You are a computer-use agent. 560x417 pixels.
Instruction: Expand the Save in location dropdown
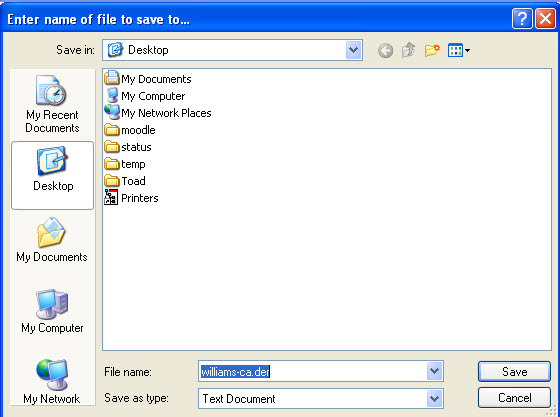[353, 50]
